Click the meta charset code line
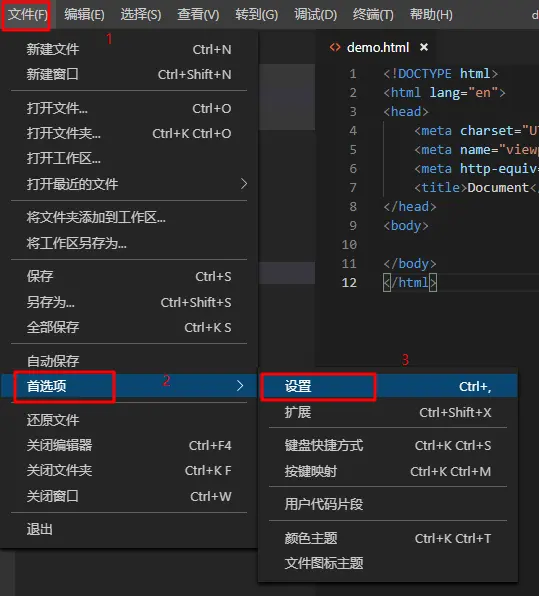This screenshot has height=596, width=539. (x=476, y=131)
